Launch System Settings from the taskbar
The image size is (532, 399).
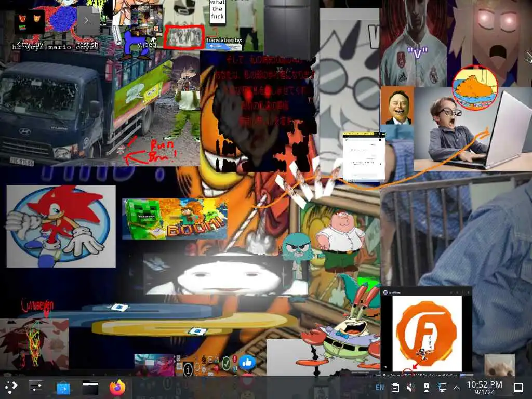(x=36, y=387)
